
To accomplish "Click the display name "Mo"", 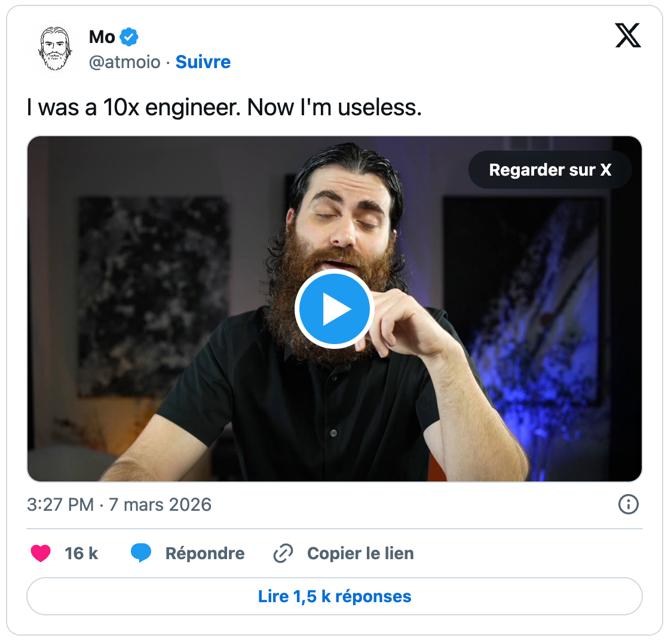I will tap(102, 37).
